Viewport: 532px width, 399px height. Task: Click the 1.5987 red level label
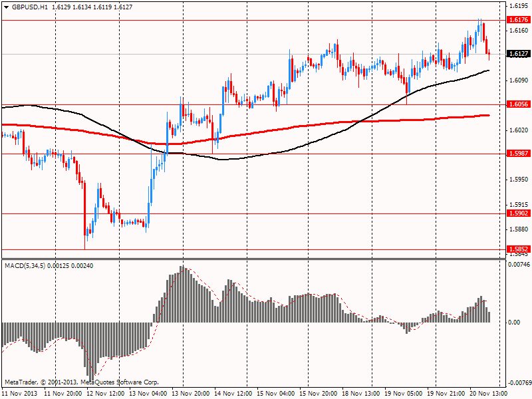click(519, 154)
